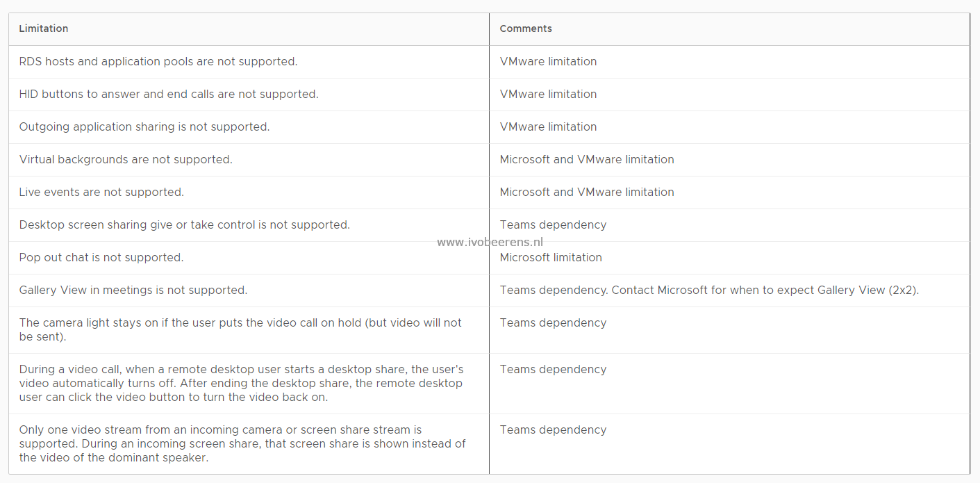Click the HID buttons limitation text

pyautogui.click(x=169, y=94)
